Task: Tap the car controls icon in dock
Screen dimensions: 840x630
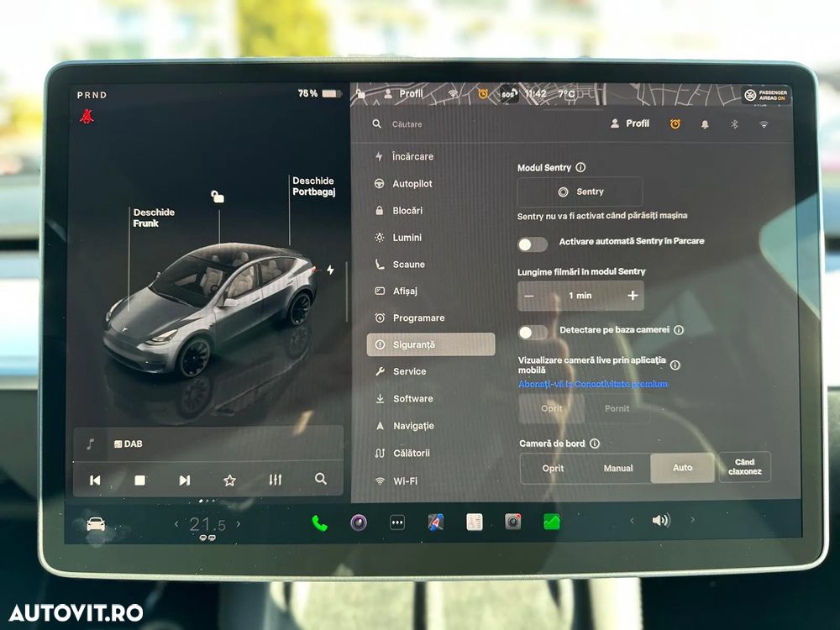Action: coord(96,524)
